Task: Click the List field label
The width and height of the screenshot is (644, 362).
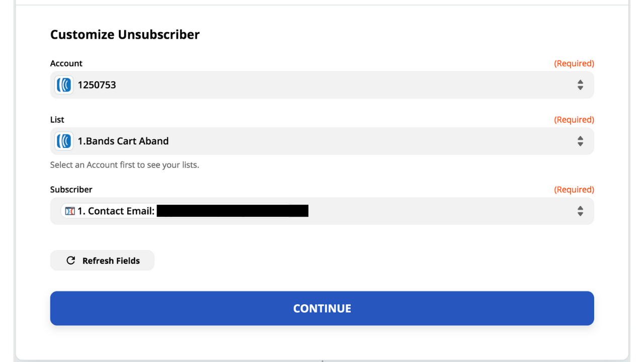Action: point(57,120)
